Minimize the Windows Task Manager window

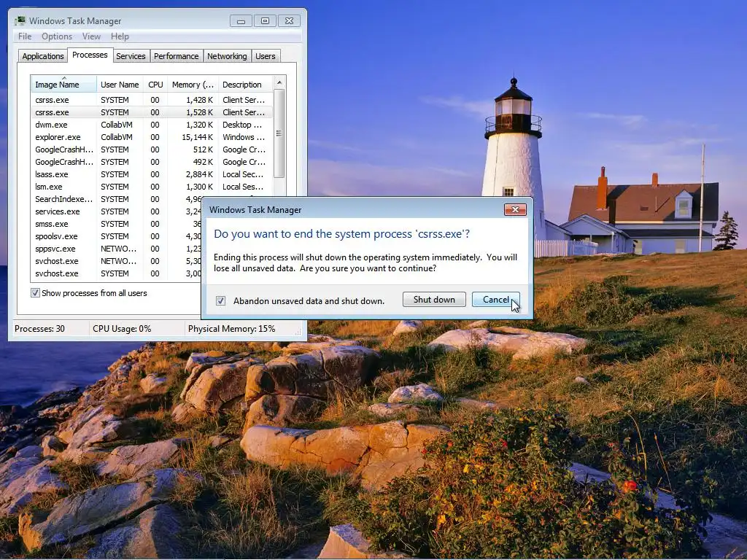point(241,21)
